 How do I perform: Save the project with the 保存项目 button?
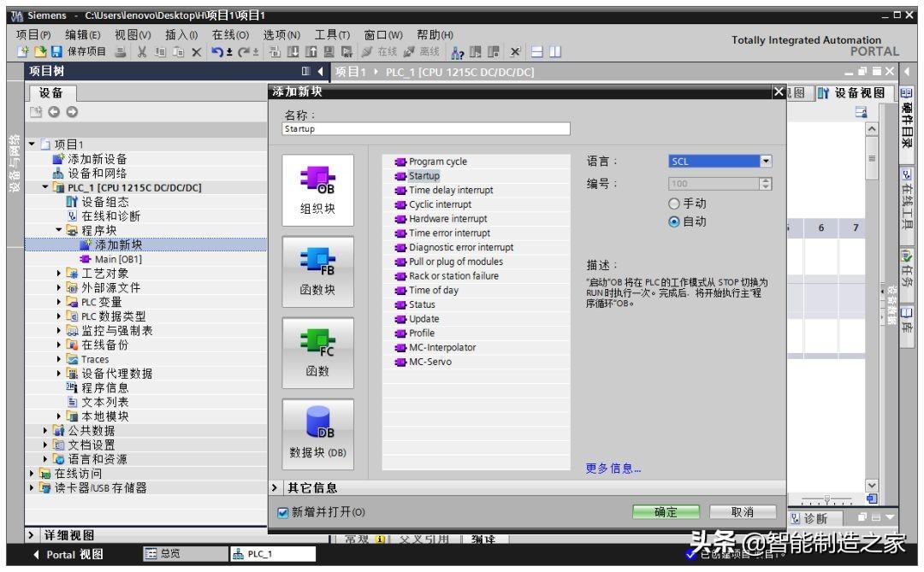click(79, 52)
